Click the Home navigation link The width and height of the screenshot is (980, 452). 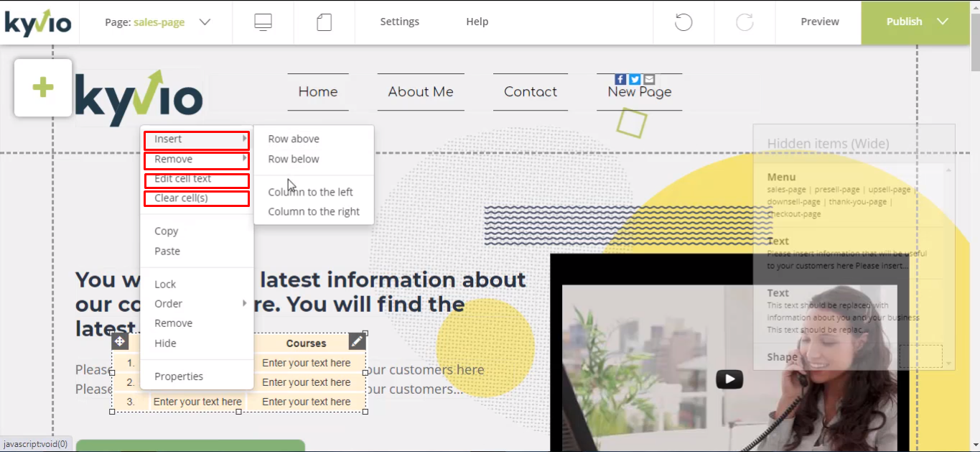318,92
